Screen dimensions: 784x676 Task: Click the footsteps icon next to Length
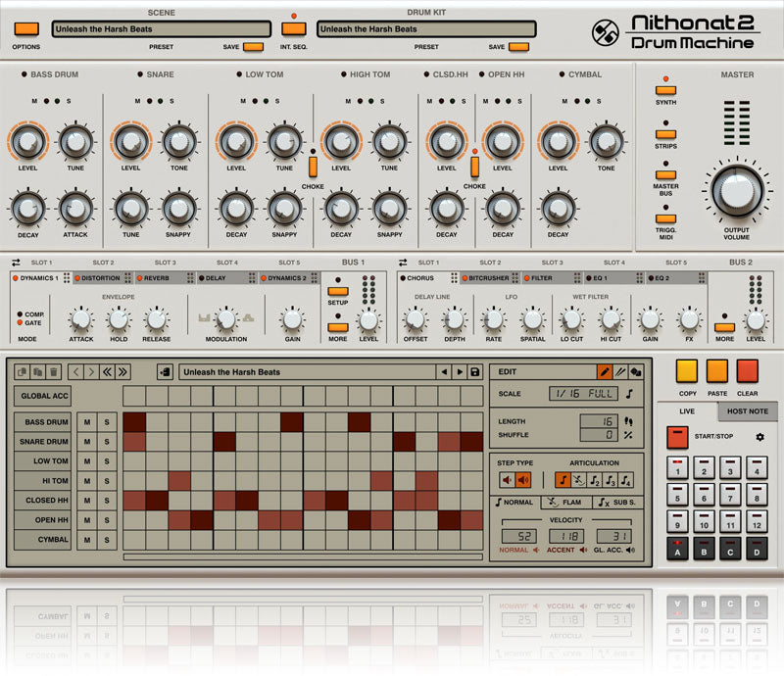click(628, 421)
